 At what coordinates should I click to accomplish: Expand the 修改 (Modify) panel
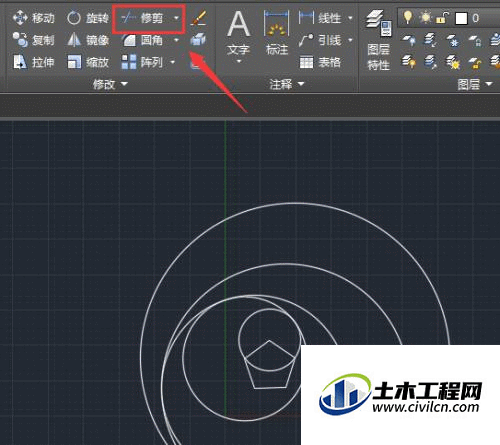110,84
